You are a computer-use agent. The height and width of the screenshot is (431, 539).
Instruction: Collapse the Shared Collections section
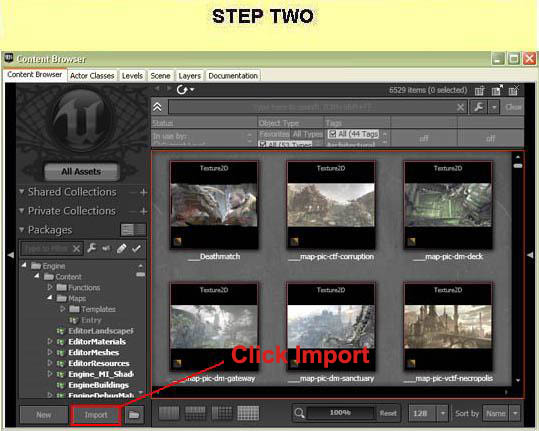pyautogui.click(x=22, y=191)
